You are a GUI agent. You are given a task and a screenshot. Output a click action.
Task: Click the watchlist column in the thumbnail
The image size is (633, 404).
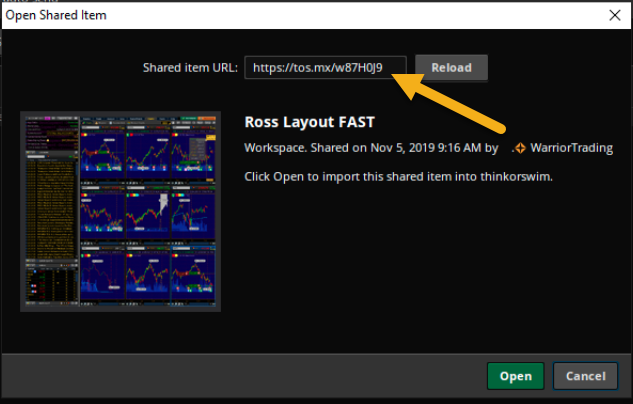(x=48, y=200)
